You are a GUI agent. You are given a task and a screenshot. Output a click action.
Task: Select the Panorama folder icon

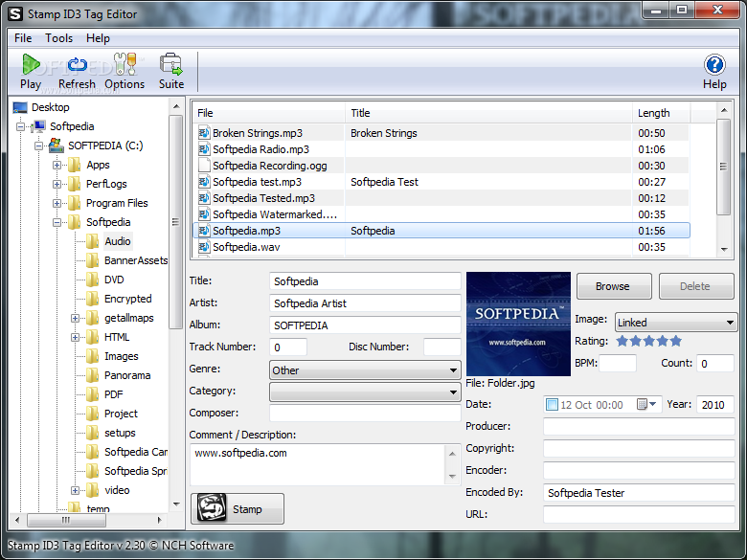pos(93,375)
